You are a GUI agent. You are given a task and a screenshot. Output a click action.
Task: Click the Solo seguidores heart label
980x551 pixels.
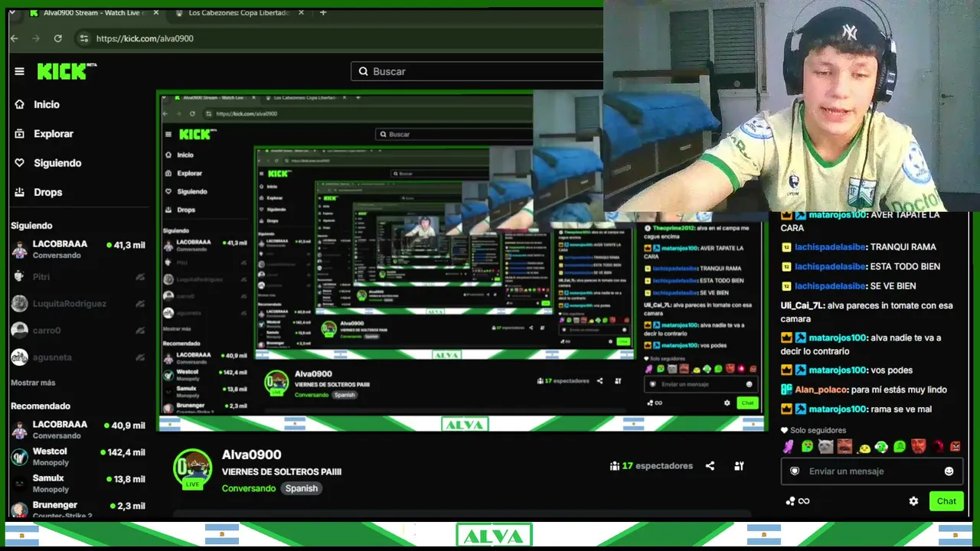click(813, 430)
